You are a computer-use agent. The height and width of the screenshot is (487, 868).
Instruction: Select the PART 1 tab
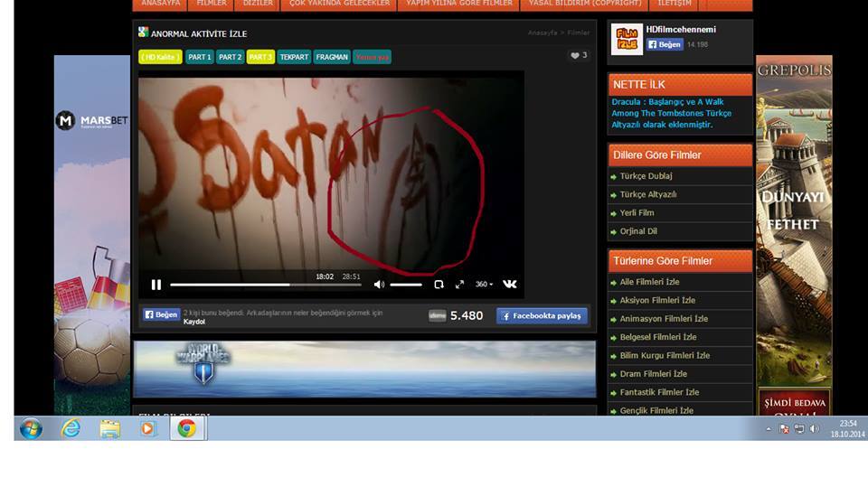(199, 57)
